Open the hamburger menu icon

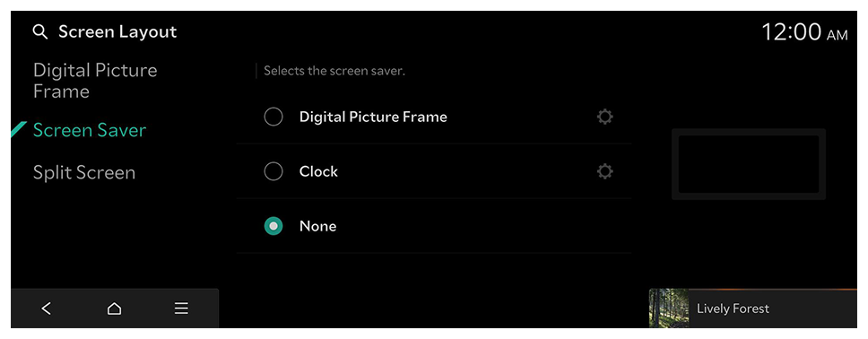pos(181,309)
